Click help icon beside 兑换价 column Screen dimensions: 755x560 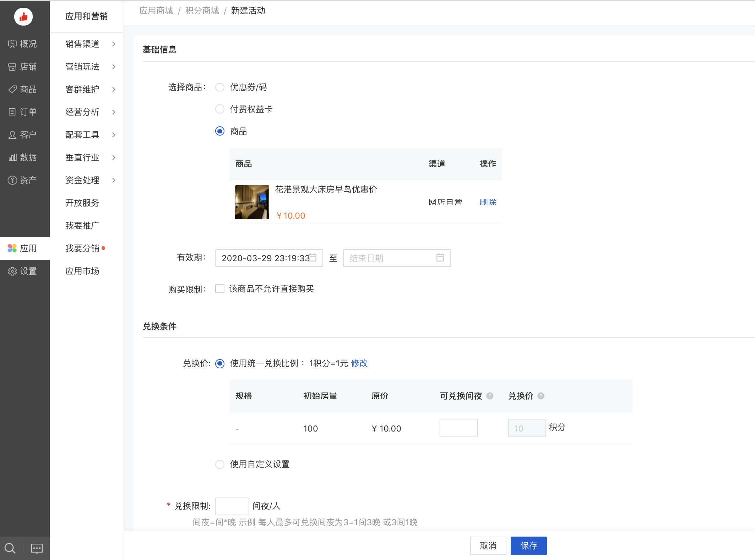tap(541, 396)
